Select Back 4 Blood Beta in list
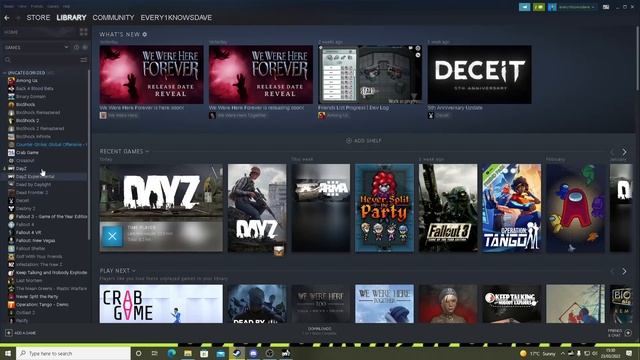640x360 pixels. click(x=35, y=89)
